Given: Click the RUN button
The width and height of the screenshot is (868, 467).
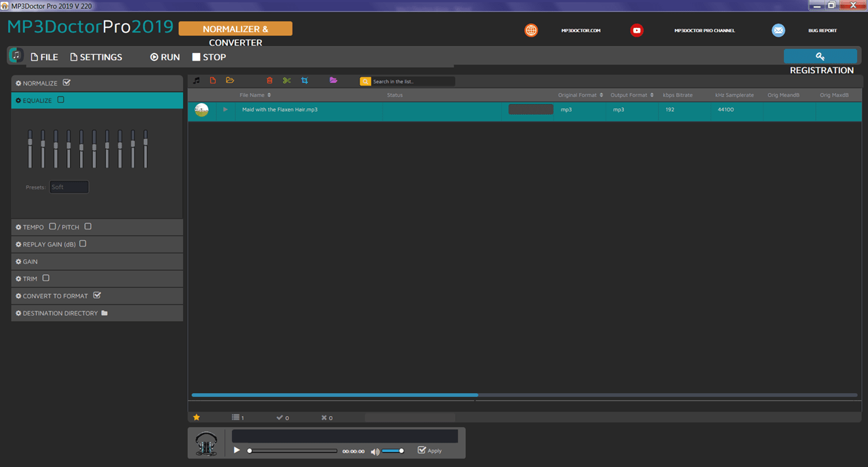Looking at the screenshot, I should coord(165,57).
